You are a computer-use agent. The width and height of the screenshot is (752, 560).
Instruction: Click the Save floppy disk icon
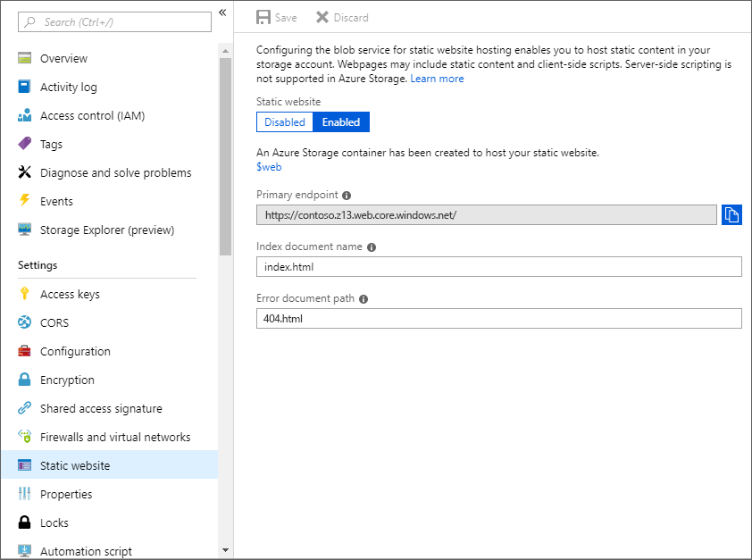coord(263,17)
